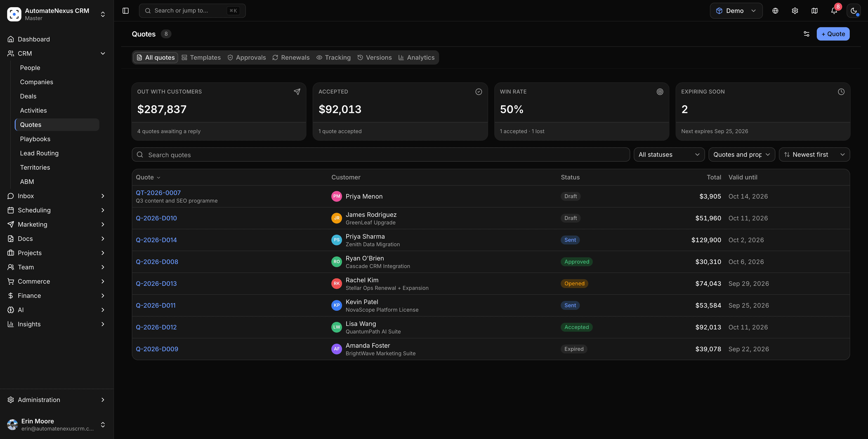Open the workspace switcher next to AutomateNexus CRM
Image resolution: width=868 pixels, height=439 pixels.
[x=103, y=14]
